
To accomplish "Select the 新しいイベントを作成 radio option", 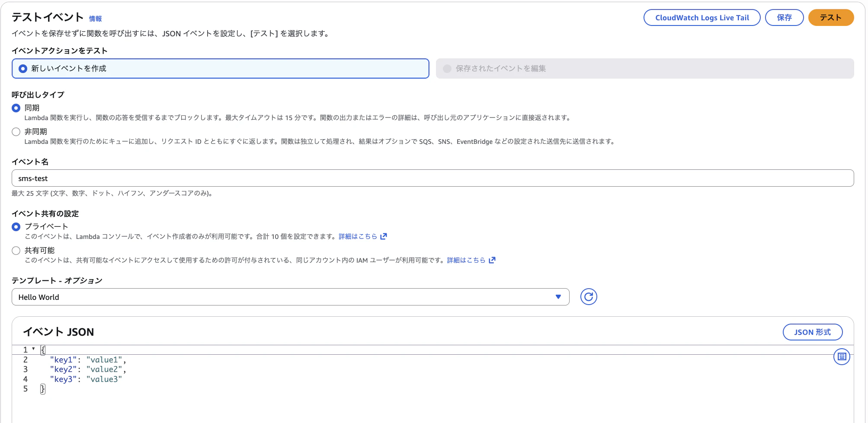I will [221, 69].
